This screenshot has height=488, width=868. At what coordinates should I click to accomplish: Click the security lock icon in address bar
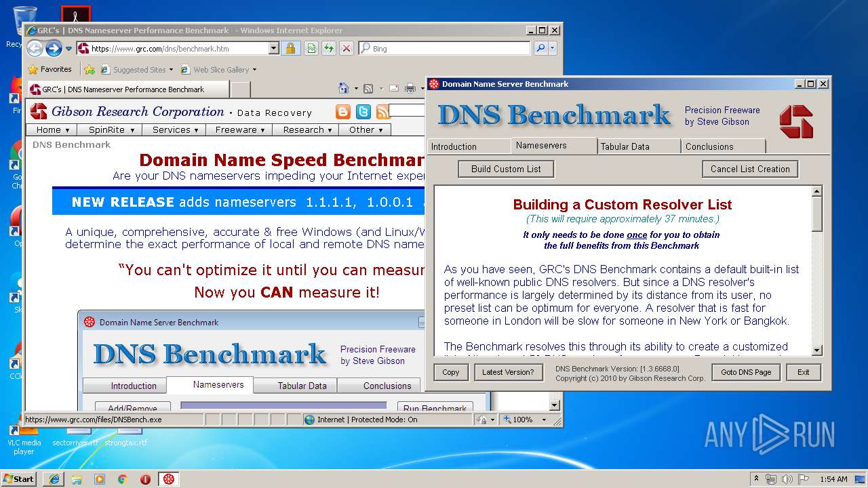coord(290,49)
